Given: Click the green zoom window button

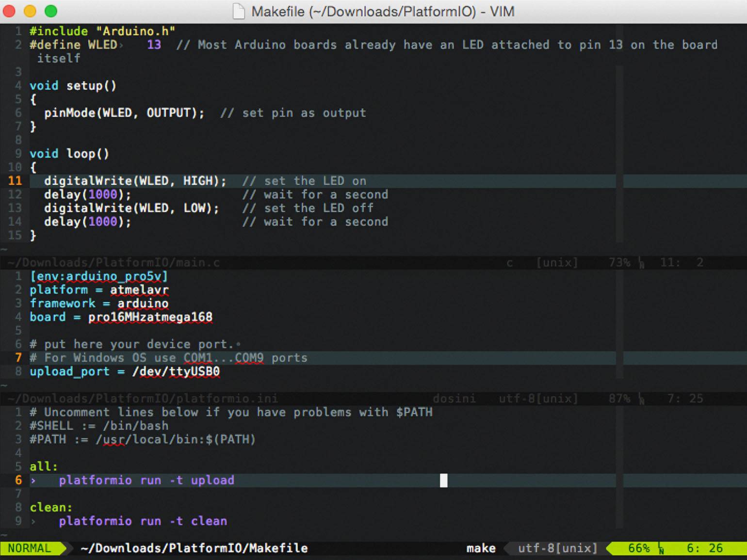Looking at the screenshot, I should (x=50, y=11).
